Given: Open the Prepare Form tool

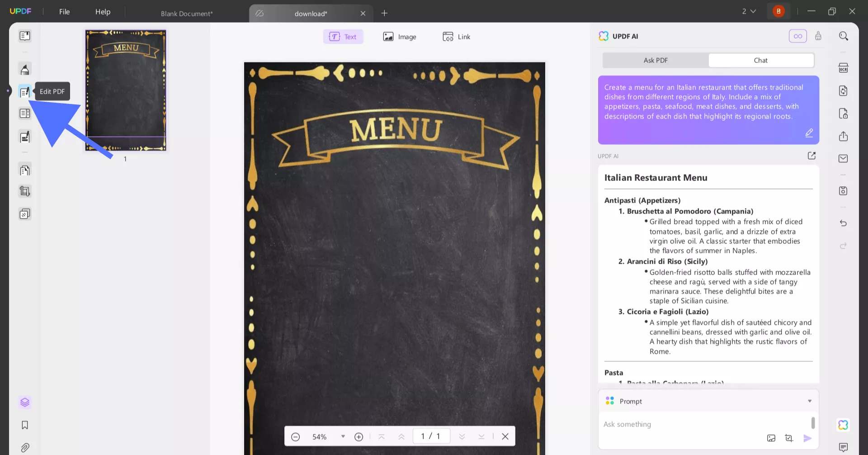Looking at the screenshot, I should 25,114.
